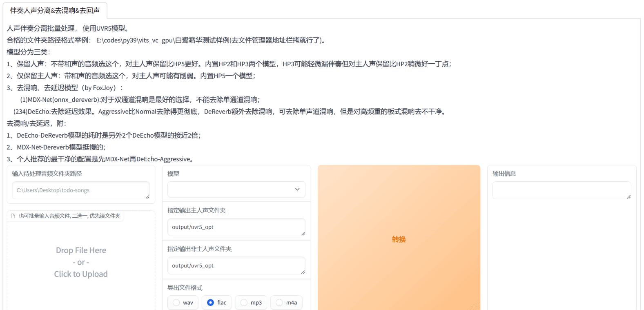Click resize handle of 指定输出主人声文件夹 textbox
Viewport: 644px width, 310px height.
click(303, 234)
